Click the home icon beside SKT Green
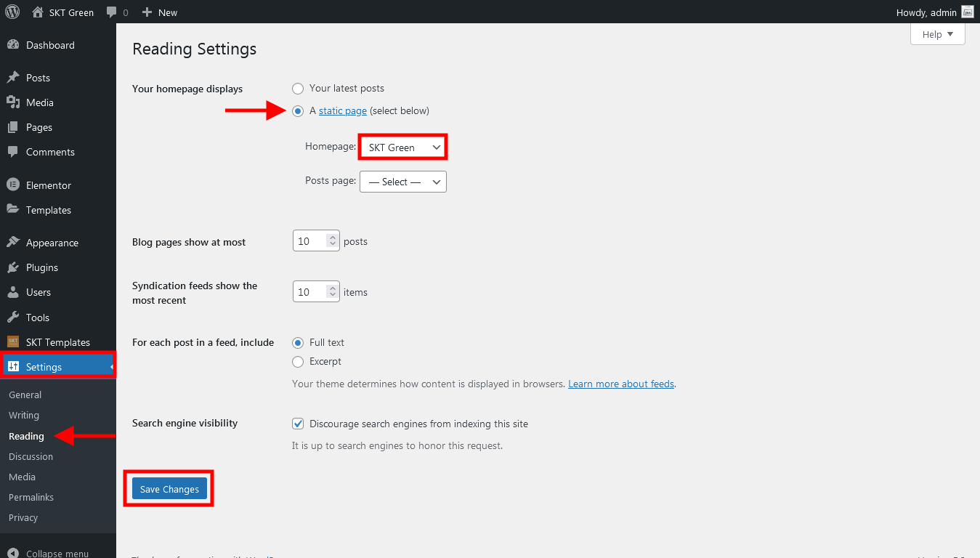 point(38,12)
